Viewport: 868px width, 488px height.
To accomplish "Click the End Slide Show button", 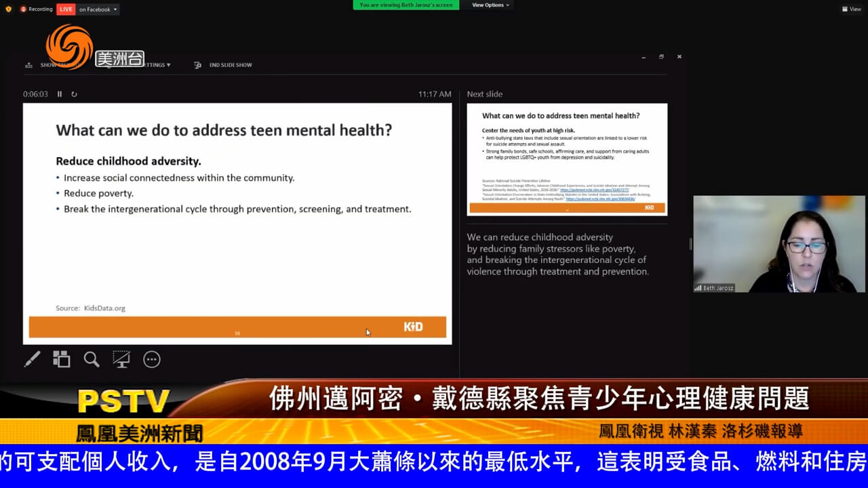I will click(x=224, y=65).
